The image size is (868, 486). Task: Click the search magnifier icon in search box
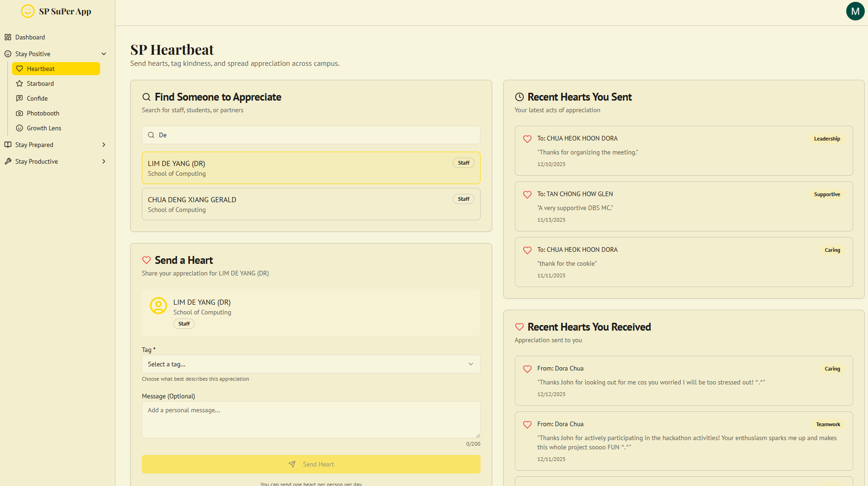point(151,135)
